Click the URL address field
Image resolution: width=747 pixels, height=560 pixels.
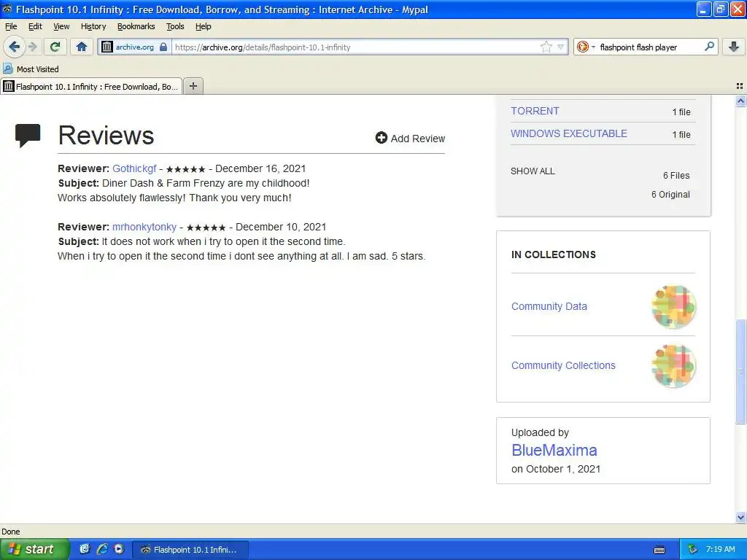point(355,47)
